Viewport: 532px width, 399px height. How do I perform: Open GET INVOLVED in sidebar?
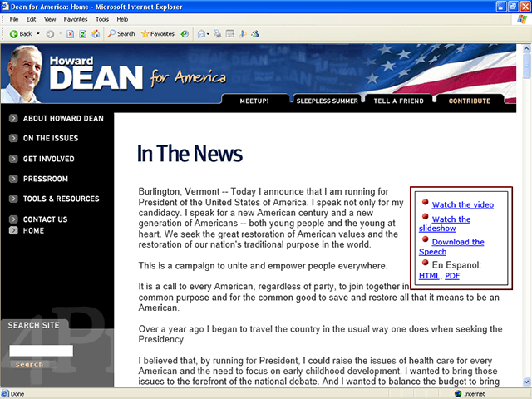[48, 159]
